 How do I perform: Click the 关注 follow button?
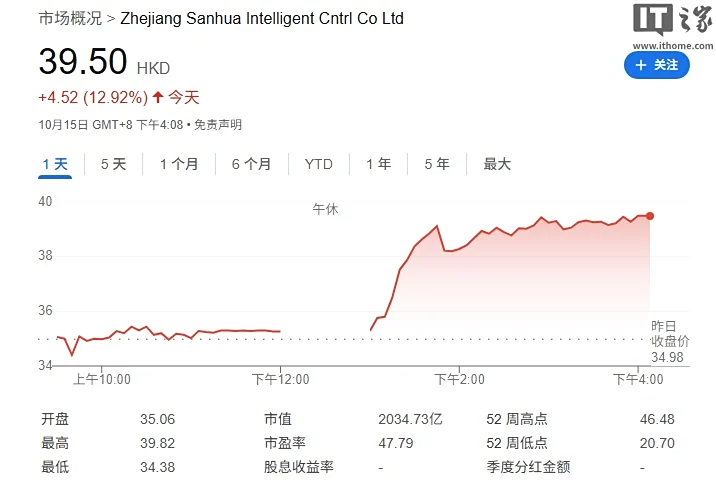(x=657, y=65)
